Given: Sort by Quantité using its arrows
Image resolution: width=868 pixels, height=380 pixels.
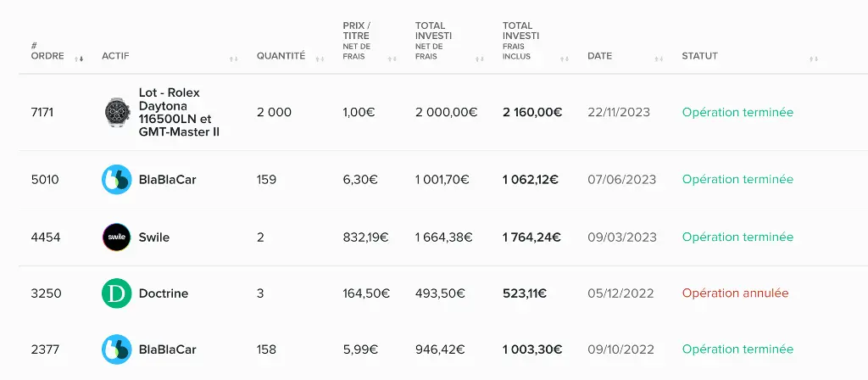Looking at the screenshot, I should (320, 59).
